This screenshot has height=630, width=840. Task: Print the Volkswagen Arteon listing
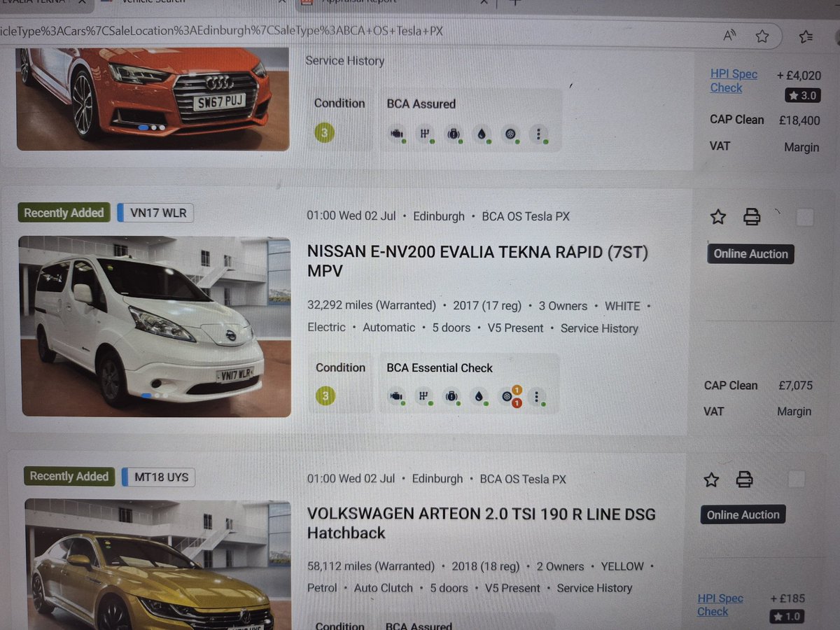[744, 479]
